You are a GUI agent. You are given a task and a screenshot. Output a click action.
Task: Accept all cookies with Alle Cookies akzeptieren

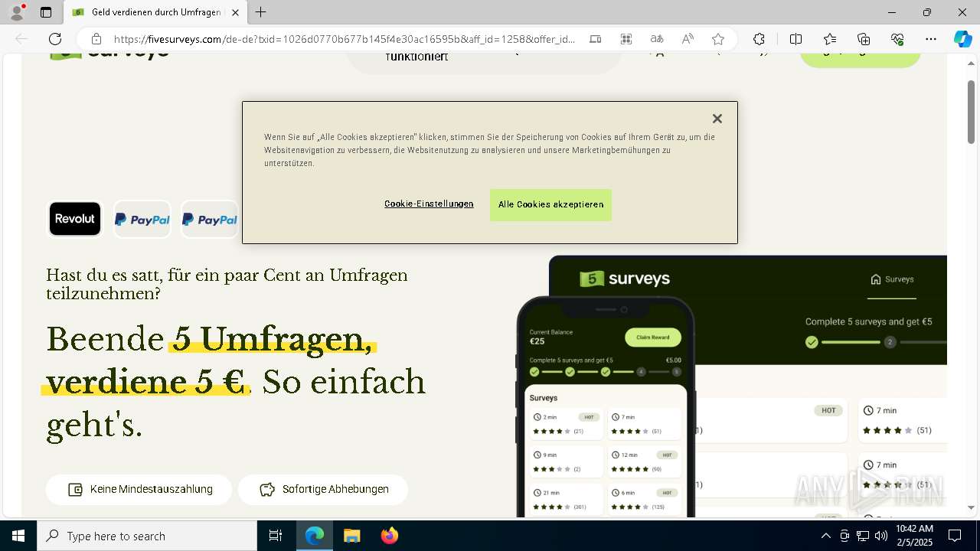pos(550,205)
